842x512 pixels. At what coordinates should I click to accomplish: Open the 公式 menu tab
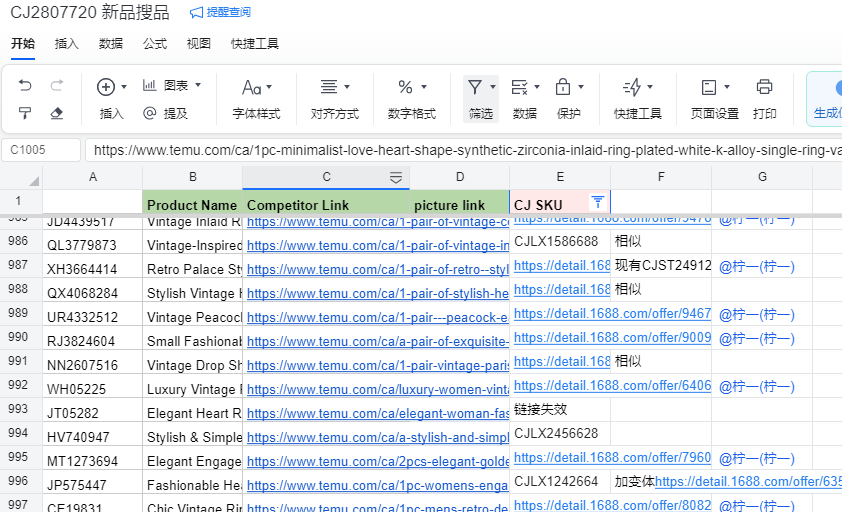tap(155, 44)
